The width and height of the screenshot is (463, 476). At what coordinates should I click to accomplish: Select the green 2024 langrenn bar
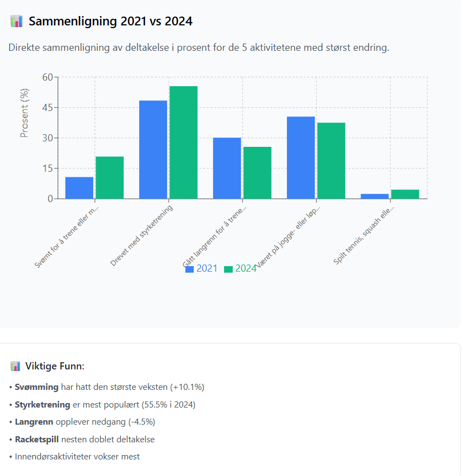pos(257,173)
